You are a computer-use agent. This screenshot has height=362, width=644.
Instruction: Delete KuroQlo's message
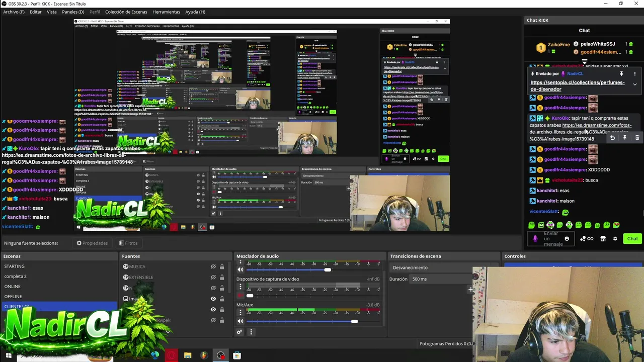[x=637, y=137]
